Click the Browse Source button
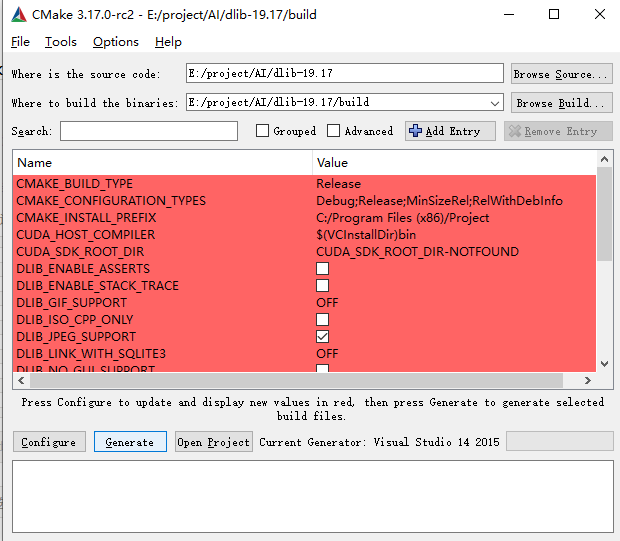 561,74
